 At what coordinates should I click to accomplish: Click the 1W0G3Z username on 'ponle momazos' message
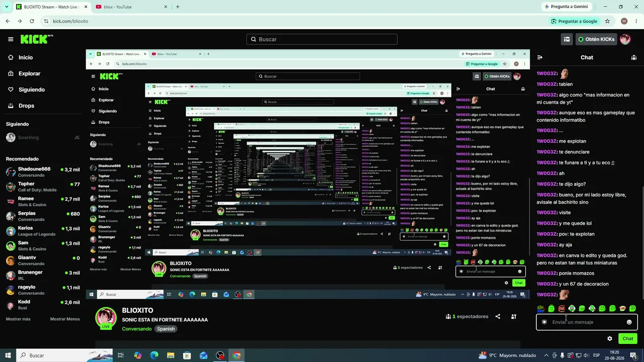point(547,273)
